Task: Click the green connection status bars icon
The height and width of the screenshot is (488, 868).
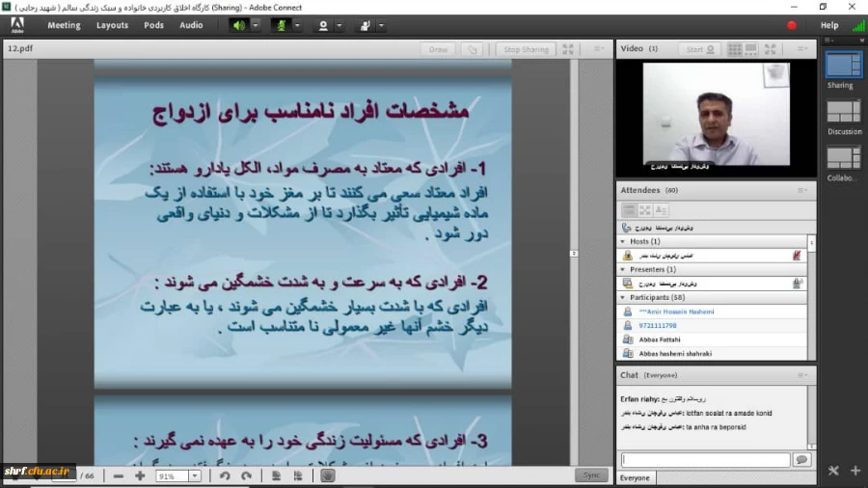Action: [859, 25]
